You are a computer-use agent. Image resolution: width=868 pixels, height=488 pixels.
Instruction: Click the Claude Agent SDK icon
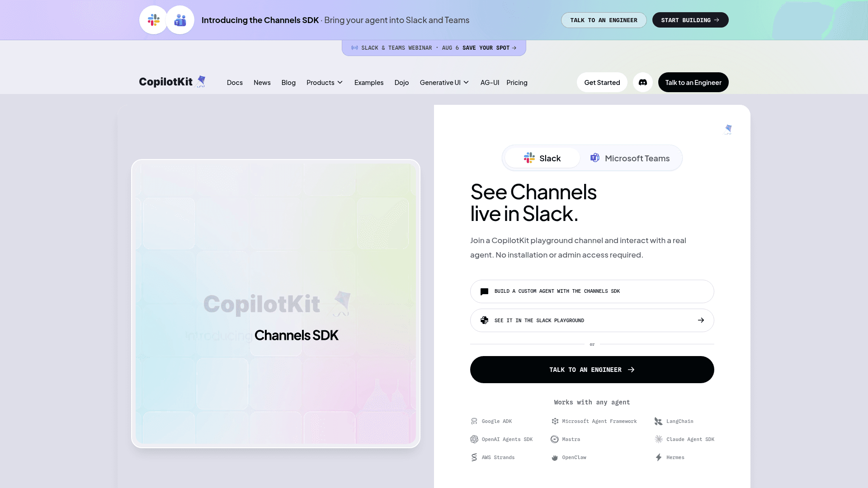coord(659,439)
